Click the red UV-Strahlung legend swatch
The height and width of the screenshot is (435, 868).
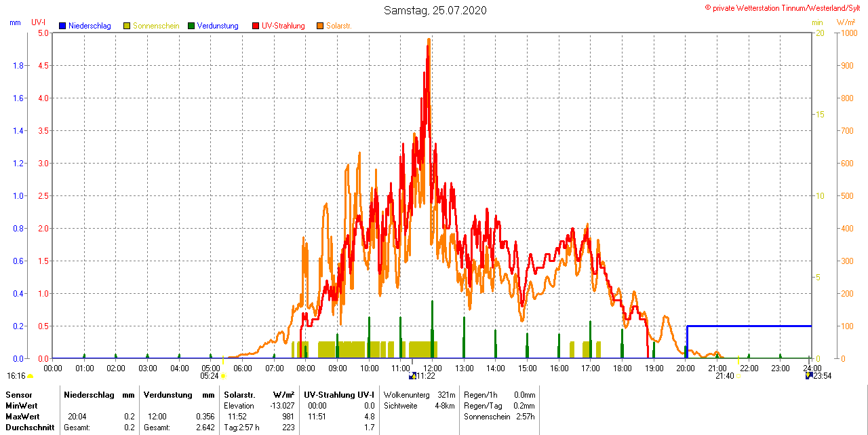[x=256, y=26]
